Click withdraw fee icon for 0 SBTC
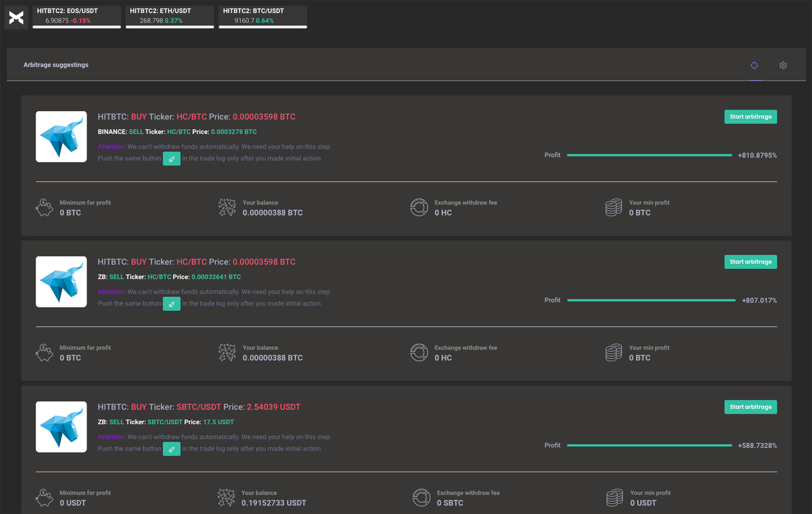This screenshot has width=812, height=514. (x=422, y=498)
